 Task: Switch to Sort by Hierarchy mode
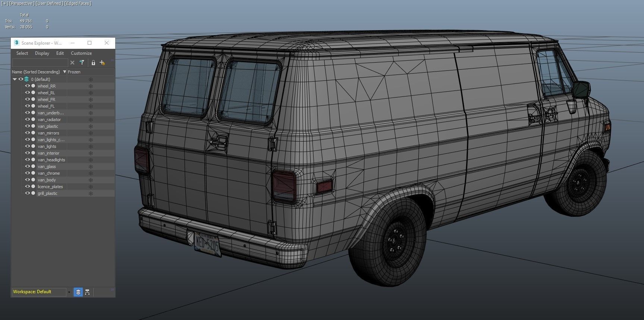coord(87,292)
